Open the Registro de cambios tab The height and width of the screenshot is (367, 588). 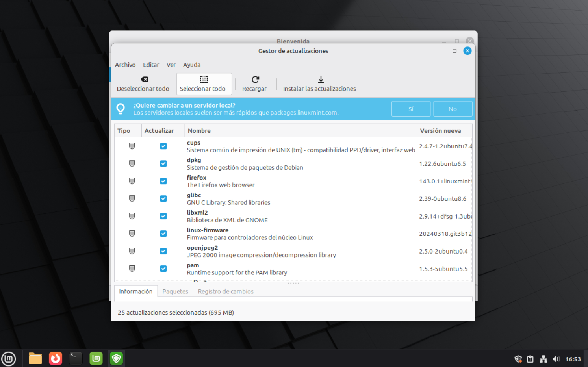coord(225,291)
